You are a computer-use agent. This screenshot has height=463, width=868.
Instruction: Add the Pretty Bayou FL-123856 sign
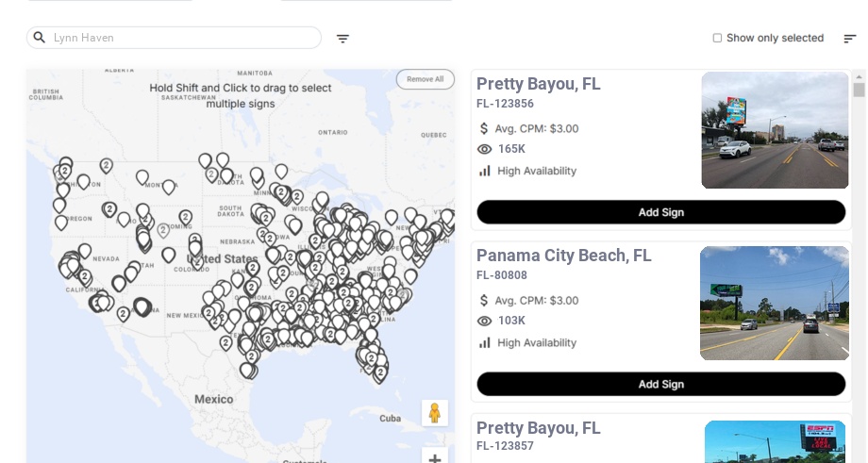(660, 212)
